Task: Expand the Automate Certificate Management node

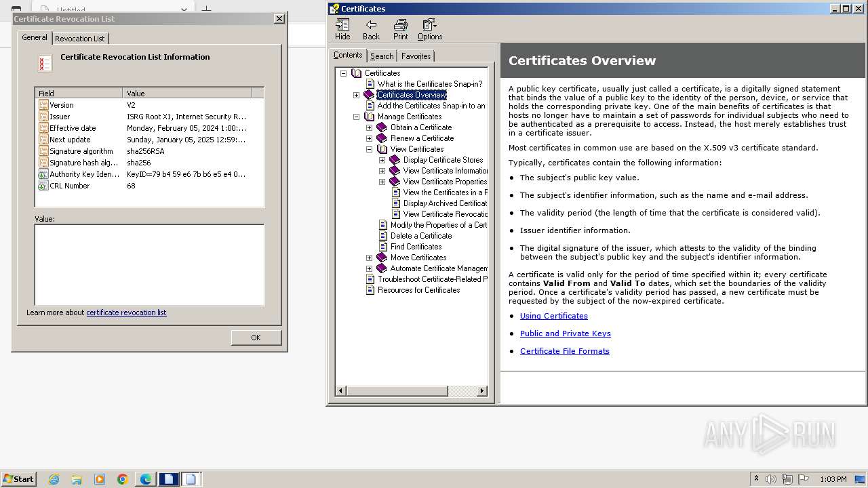Action: click(x=369, y=268)
